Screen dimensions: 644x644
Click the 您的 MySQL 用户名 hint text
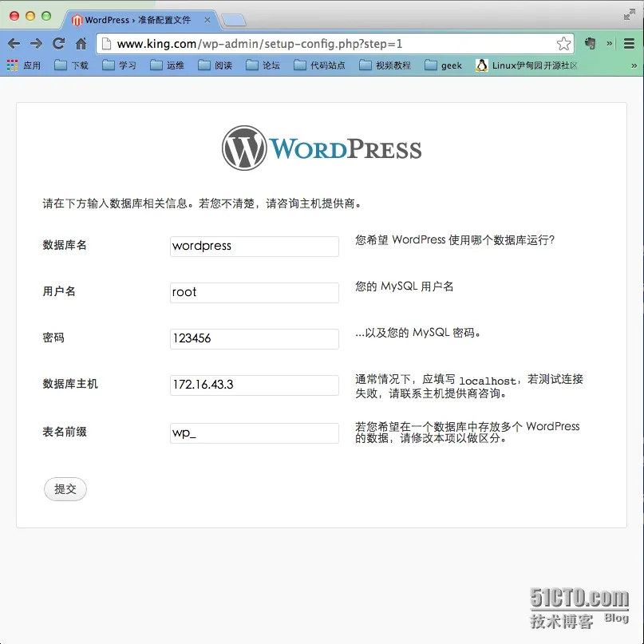404,286
